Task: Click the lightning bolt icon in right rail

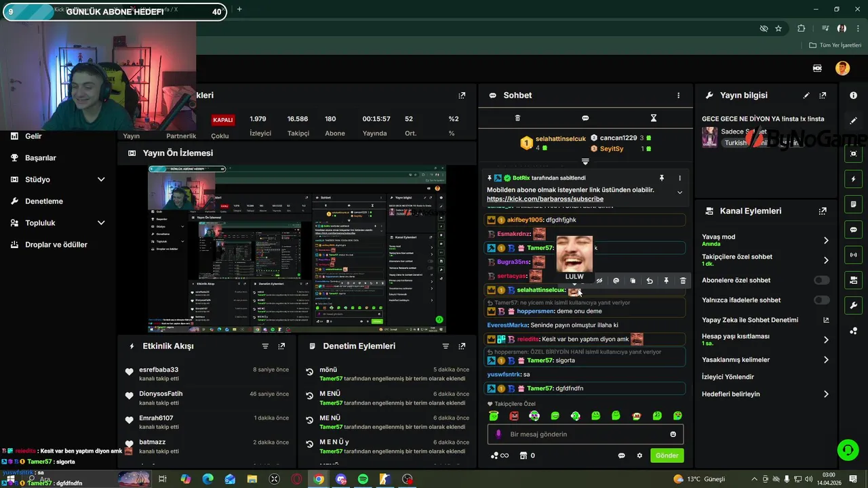Action: 853,179
